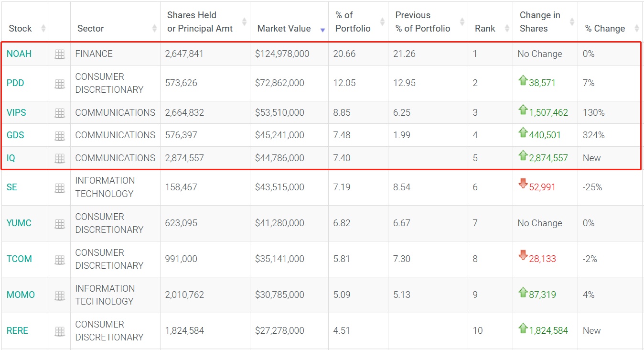Image resolution: width=644 pixels, height=350 pixels.
Task: Sort by Stock column header
Action: pyautogui.click(x=21, y=29)
